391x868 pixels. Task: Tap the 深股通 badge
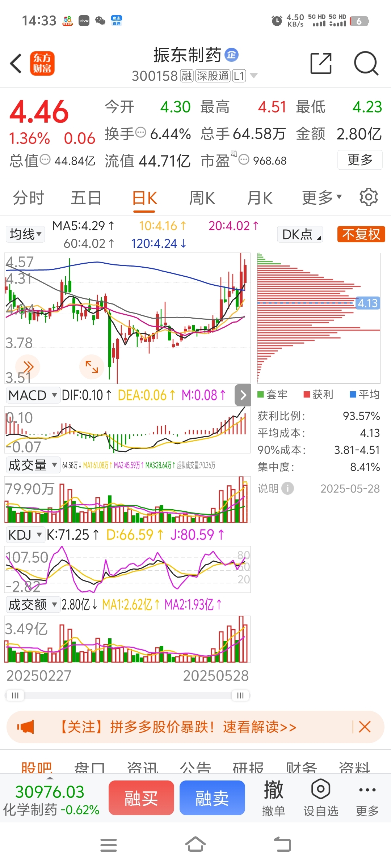click(213, 76)
